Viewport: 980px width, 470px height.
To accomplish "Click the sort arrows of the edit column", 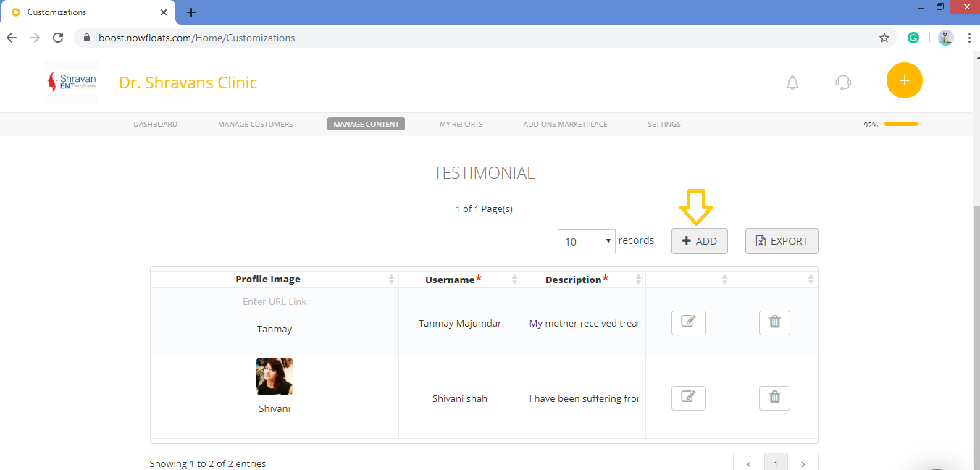I will 725,279.
